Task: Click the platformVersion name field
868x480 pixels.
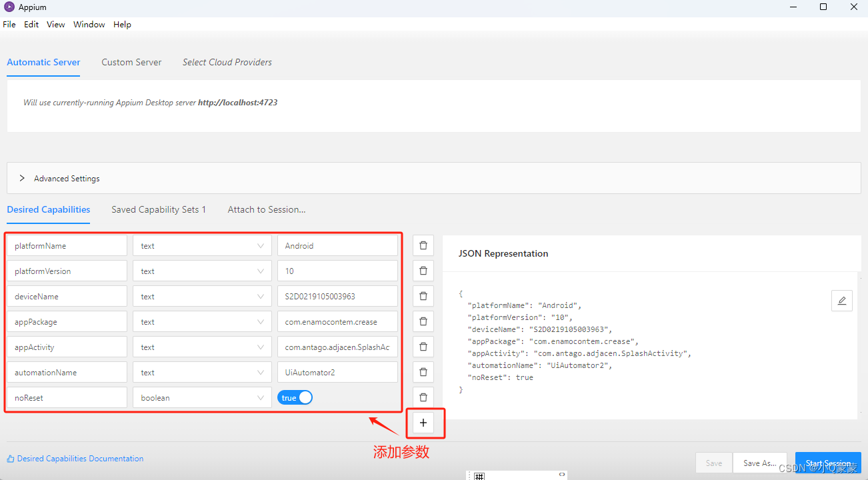Action: pyautogui.click(x=67, y=271)
